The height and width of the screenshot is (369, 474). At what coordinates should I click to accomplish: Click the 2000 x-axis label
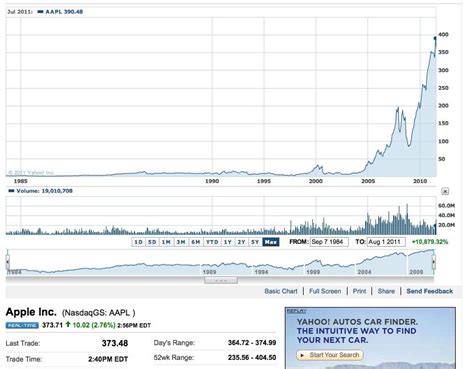[x=316, y=181]
